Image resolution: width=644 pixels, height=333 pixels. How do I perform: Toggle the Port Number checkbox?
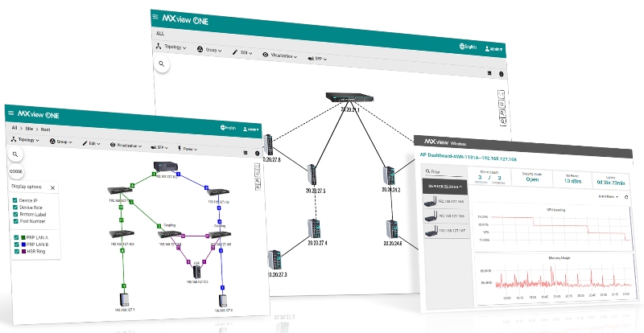tap(15, 221)
